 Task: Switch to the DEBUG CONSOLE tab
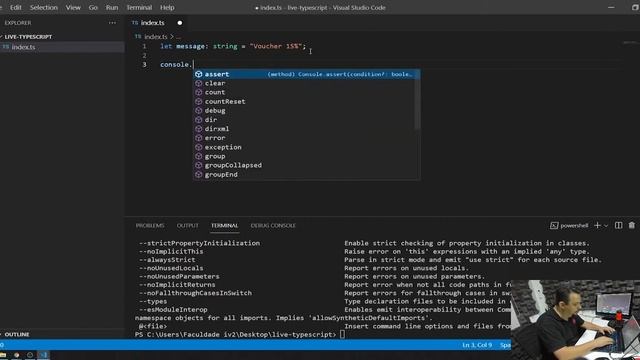273,225
